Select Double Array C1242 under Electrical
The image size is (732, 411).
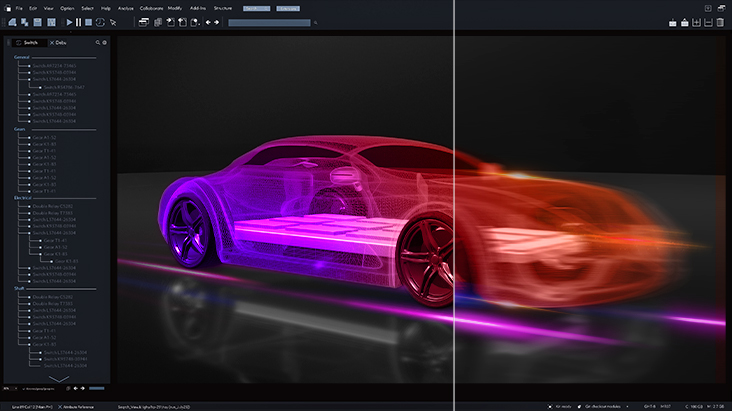tap(52, 206)
